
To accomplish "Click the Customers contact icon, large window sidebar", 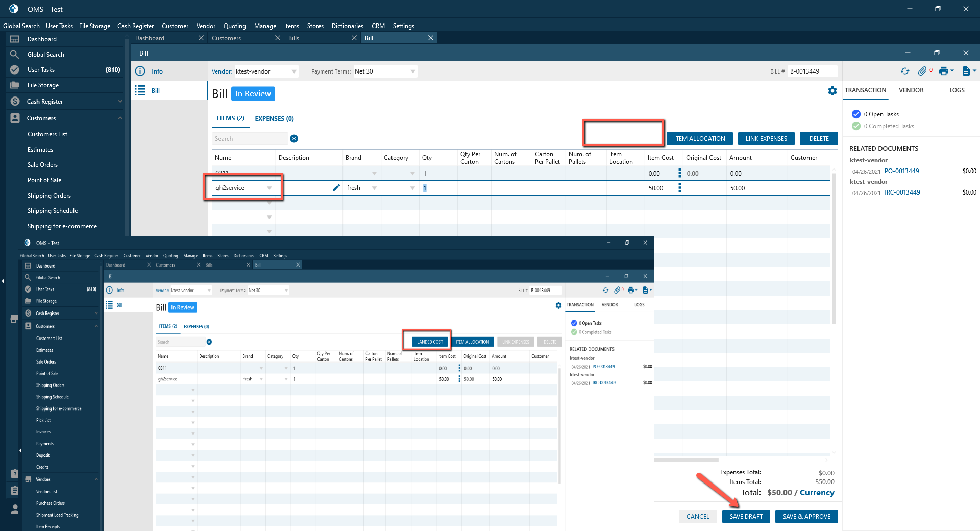I will [15, 118].
